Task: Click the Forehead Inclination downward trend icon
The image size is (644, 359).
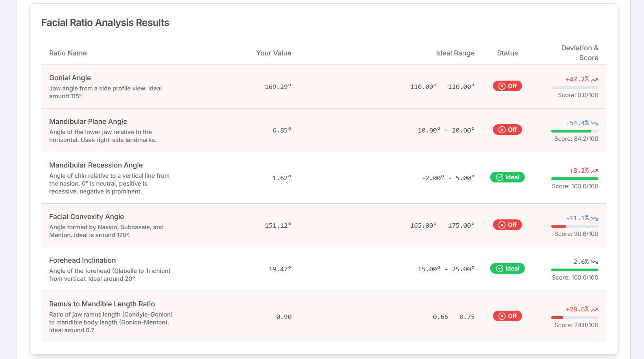Action: tap(594, 262)
